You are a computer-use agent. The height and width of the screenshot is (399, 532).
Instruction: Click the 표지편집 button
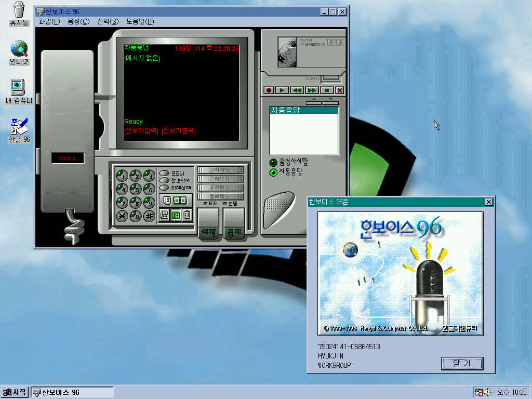(220, 187)
